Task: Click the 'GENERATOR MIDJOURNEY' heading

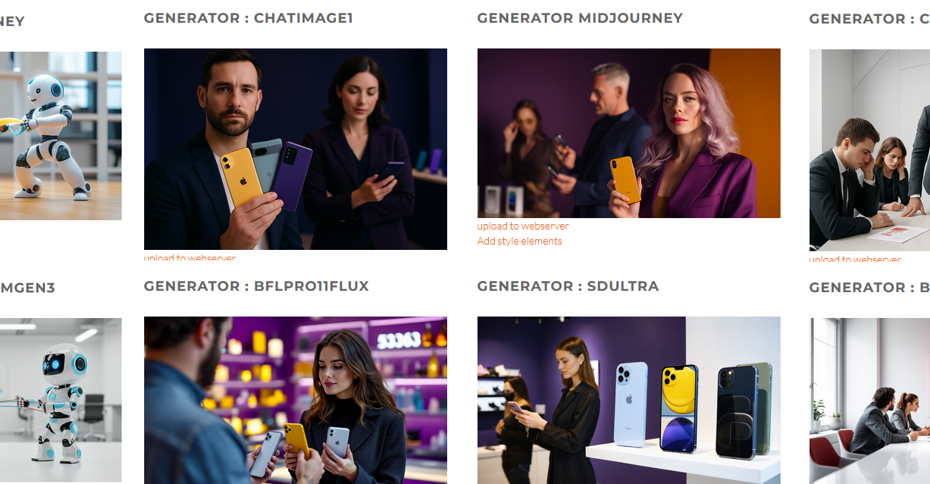Action: [580, 18]
